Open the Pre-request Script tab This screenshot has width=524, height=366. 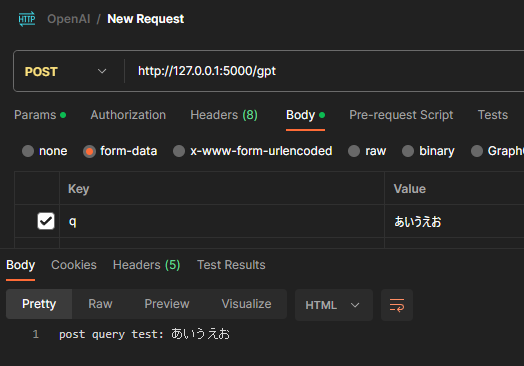click(x=401, y=115)
